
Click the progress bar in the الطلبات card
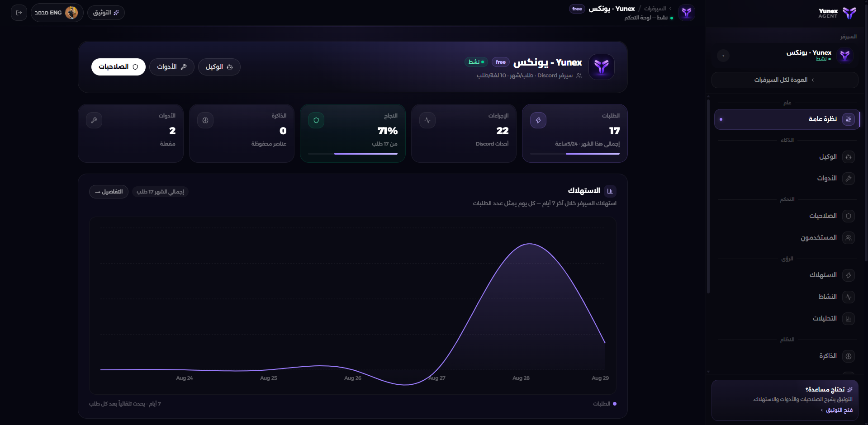point(575,154)
